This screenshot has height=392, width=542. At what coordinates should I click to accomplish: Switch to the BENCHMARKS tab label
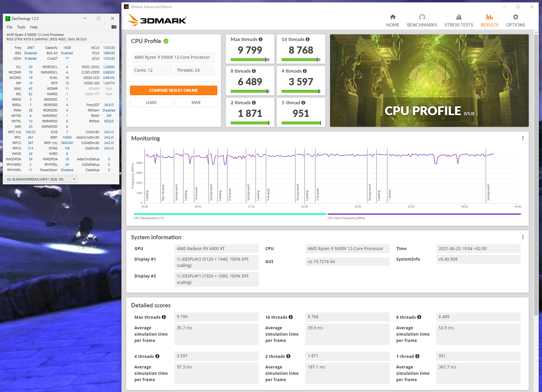422,25
